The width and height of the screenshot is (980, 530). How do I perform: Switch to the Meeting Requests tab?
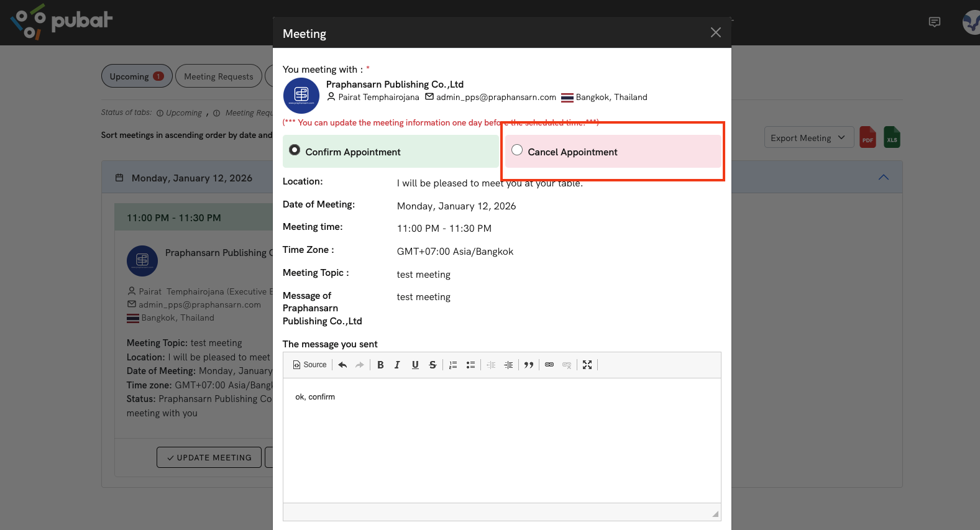(x=219, y=76)
